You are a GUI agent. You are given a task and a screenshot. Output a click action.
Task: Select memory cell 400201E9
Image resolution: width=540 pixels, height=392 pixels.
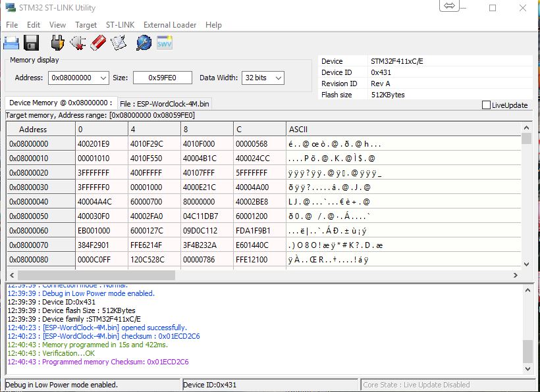[101, 144]
